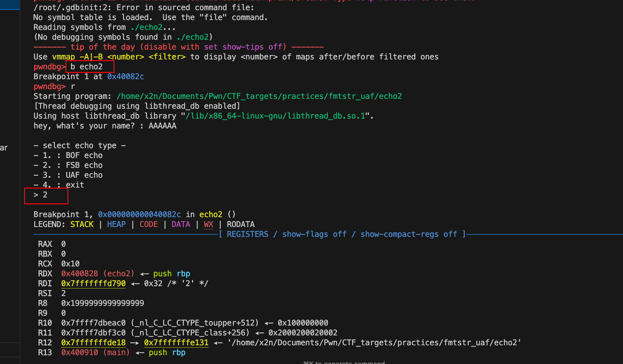Screen dimensions: 623x364
Task: Click the STACK label in the legend
Action: point(82,224)
